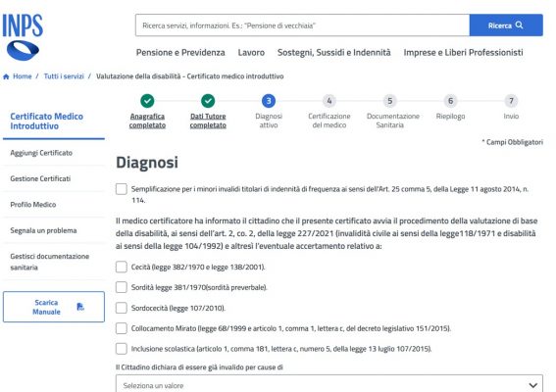Enable the Sordocecità checkbox
Screen dimensions: 556x392
tap(122, 308)
